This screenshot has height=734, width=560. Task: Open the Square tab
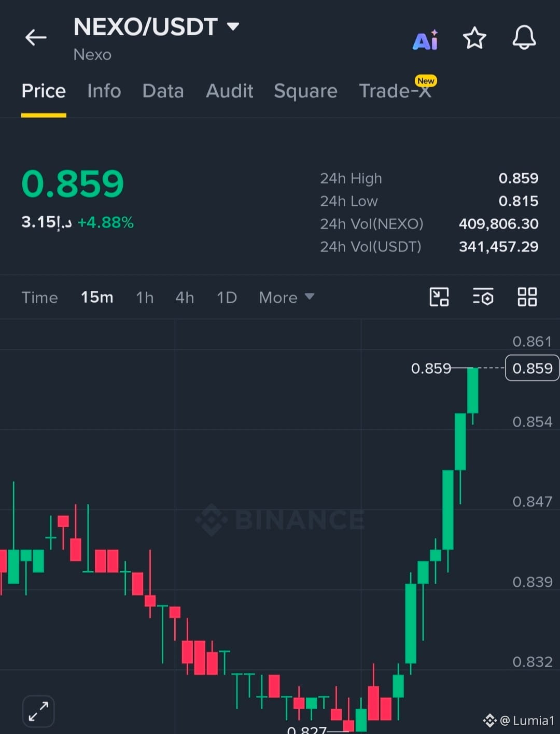tap(305, 91)
